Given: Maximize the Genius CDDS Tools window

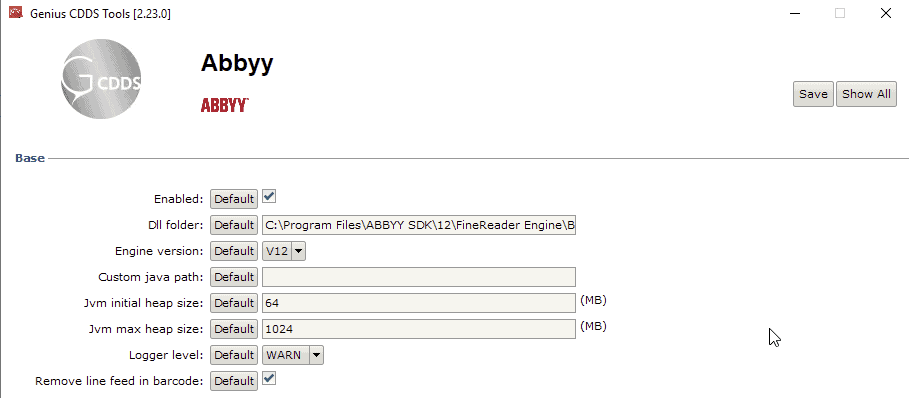Looking at the screenshot, I should (839, 13).
